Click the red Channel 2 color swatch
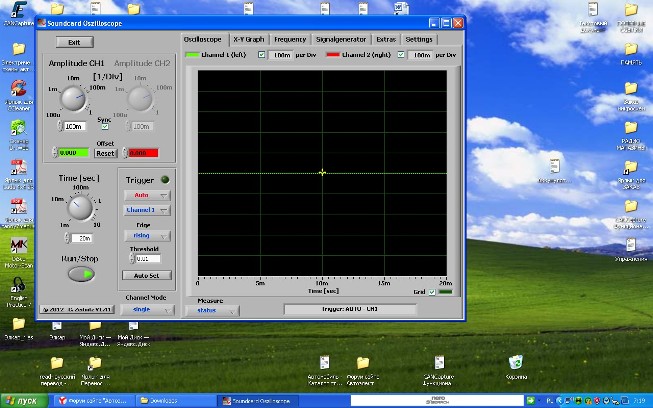Screen dimensions: 653x408 click(x=333, y=55)
